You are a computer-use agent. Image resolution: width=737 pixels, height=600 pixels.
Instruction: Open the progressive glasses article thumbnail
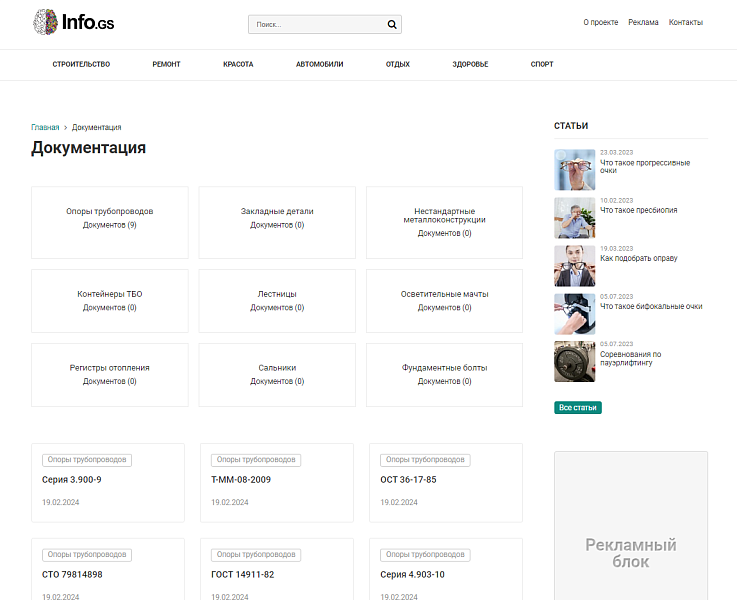574,169
